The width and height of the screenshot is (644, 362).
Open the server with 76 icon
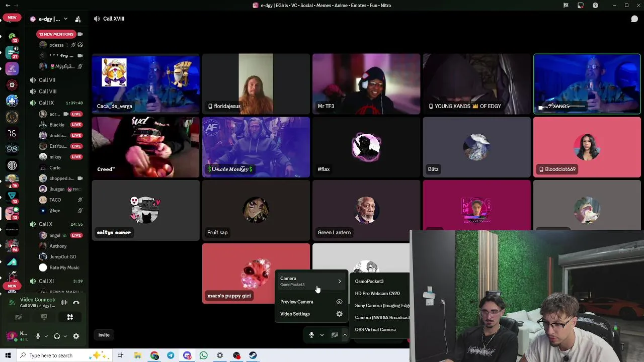[x=12, y=133]
